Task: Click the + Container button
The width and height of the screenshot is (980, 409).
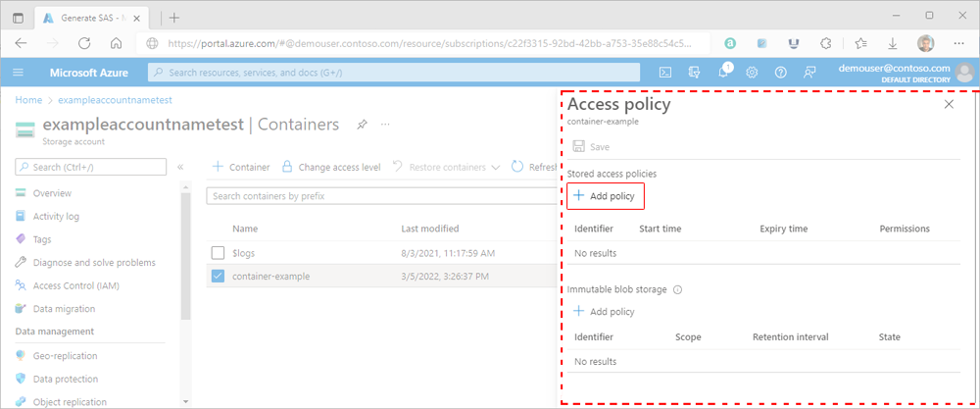Action: coord(241,167)
